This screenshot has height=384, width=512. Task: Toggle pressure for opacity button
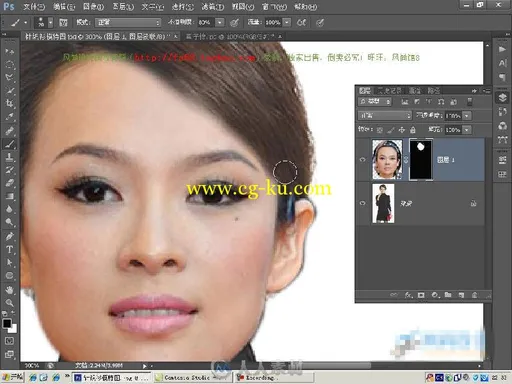coord(234,23)
